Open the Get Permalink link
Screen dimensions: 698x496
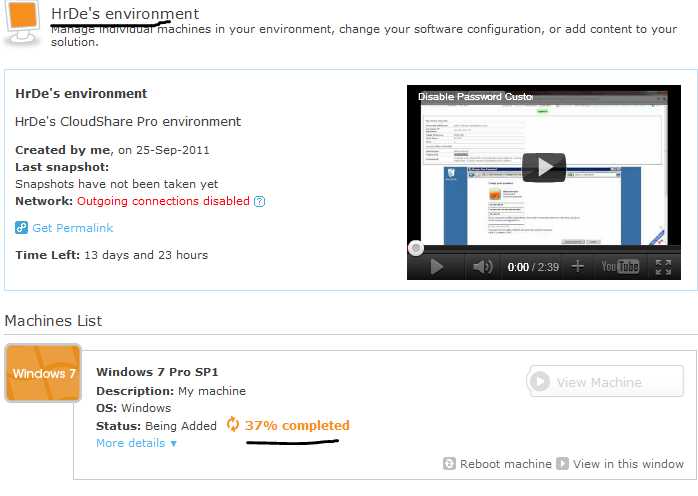(x=73, y=228)
